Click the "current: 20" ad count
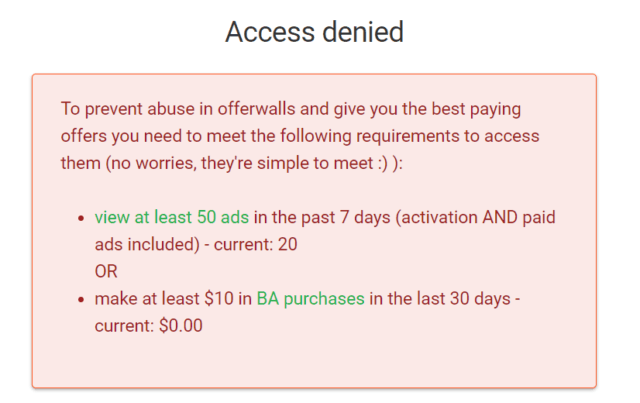 coord(256,245)
